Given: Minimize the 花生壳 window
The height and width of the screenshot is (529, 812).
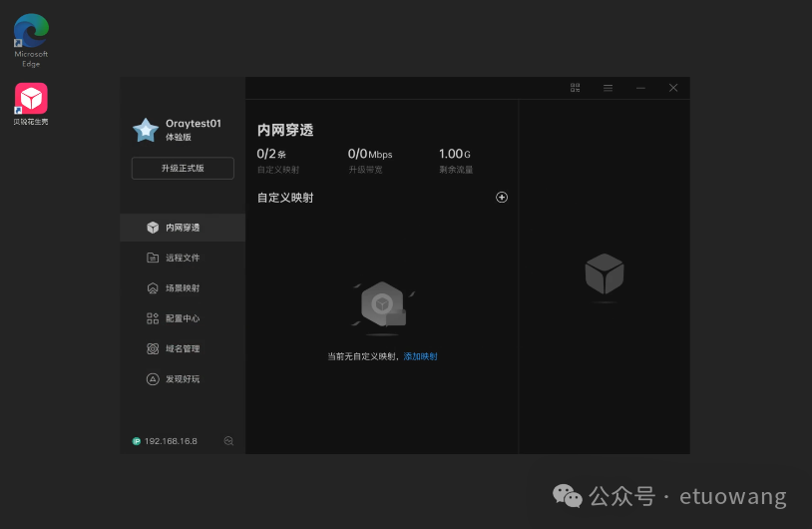Looking at the screenshot, I should pyautogui.click(x=640, y=88).
